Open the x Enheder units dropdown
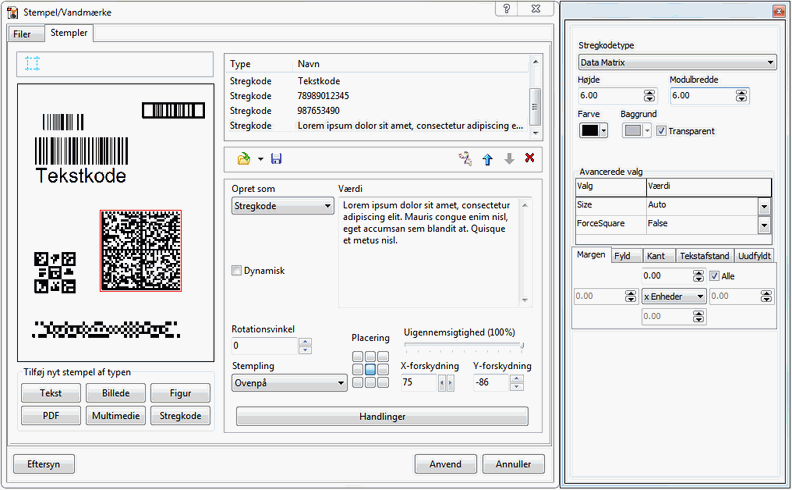 [674, 297]
